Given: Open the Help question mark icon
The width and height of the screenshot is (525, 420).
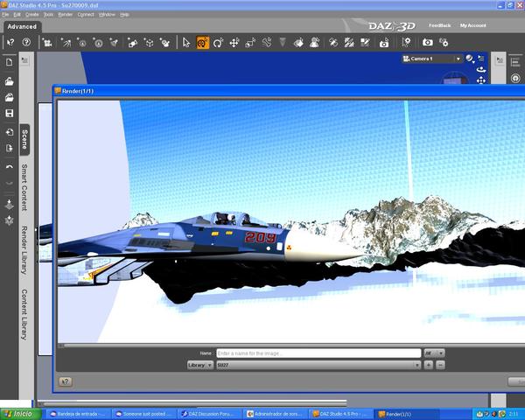Looking at the screenshot, I should coord(26,42).
